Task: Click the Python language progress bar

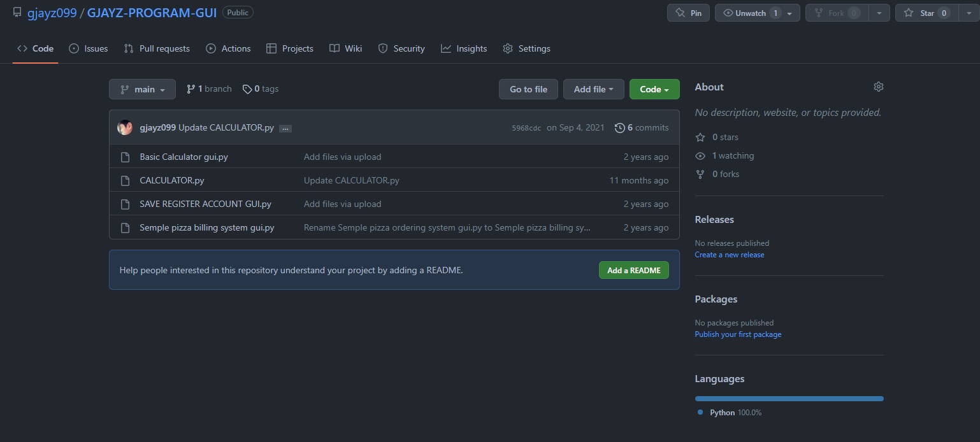Action: pos(789,399)
